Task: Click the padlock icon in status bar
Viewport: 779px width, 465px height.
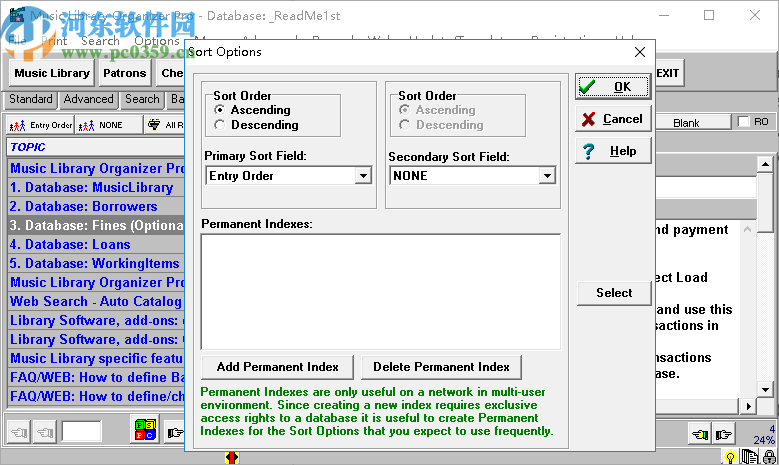Action: pos(770,457)
